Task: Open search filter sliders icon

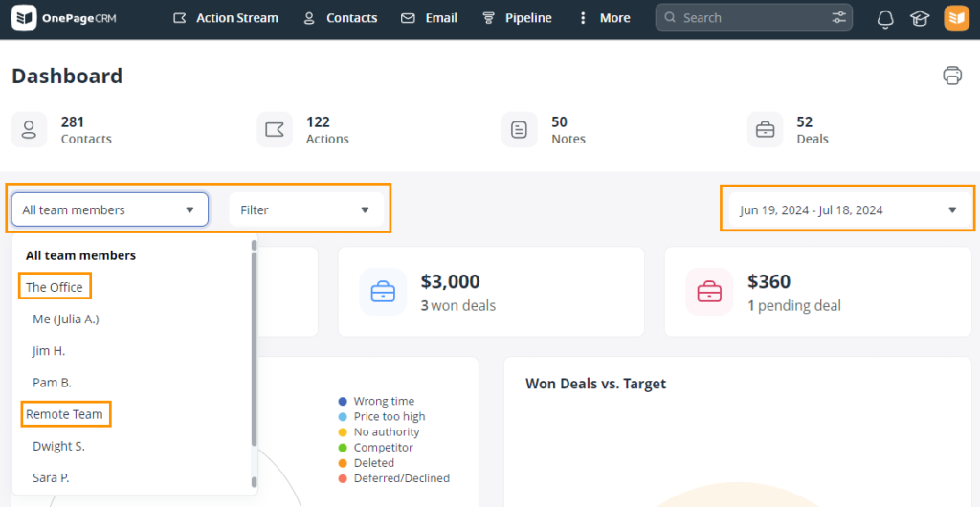Action: 838,17
